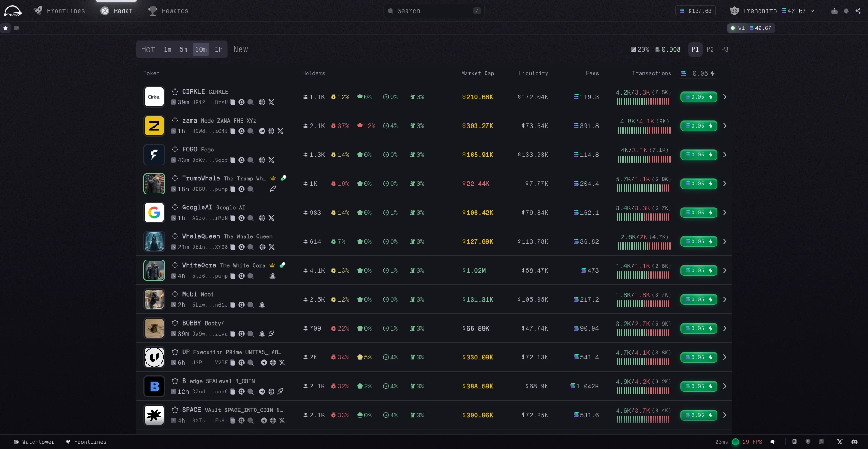Open the Discord icon in footer
868x449 pixels.
point(854,442)
